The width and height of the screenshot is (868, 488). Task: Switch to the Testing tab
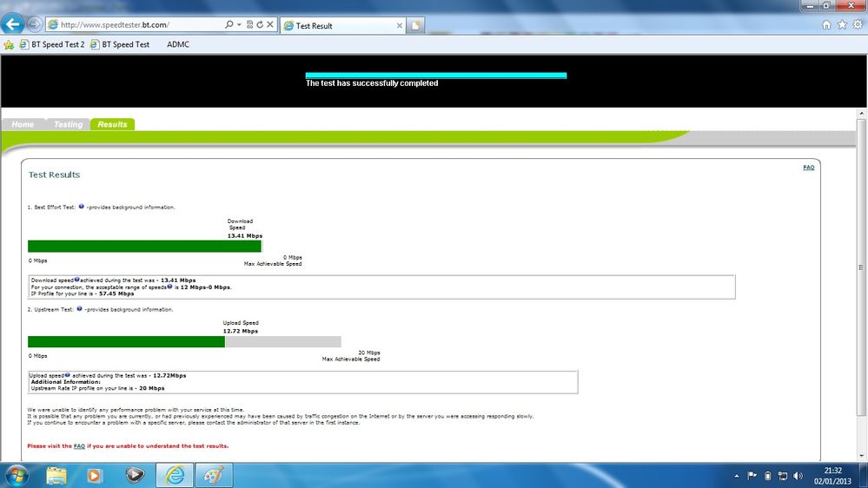[x=68, y=124]
